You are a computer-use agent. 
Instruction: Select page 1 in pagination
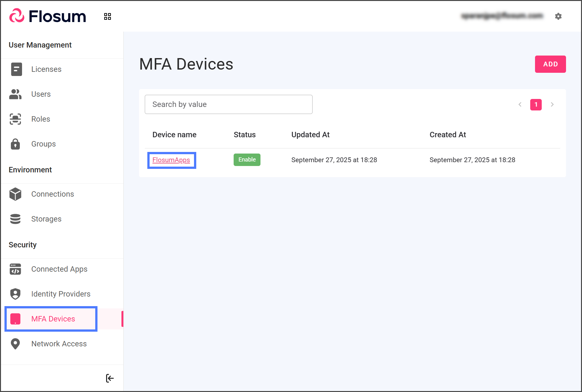[536, 104]
